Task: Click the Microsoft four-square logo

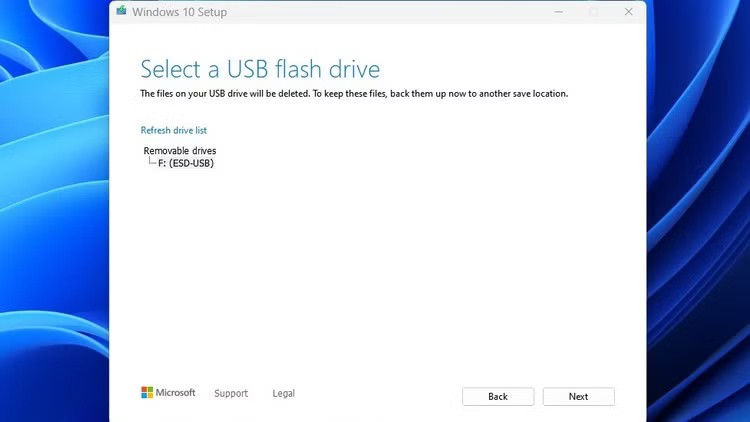Action: pos(147,393)
